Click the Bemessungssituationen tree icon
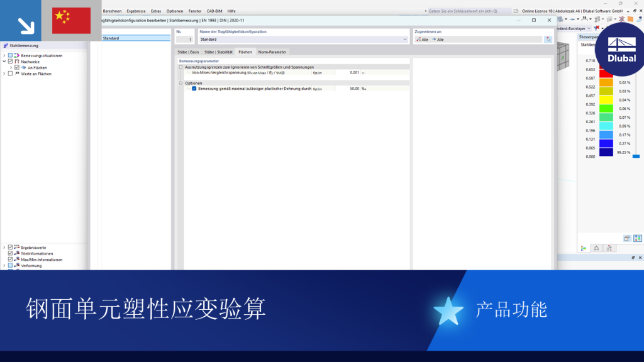This screenshot has height=362, width=644. tap(17, 55)
